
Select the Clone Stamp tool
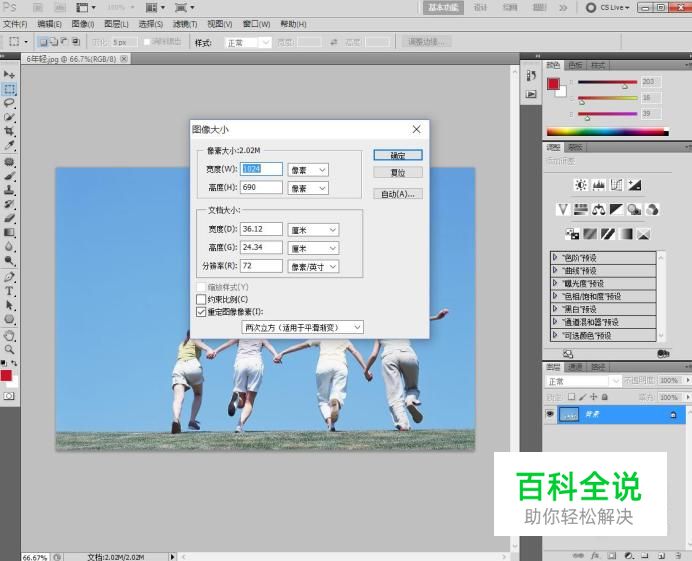[9, 190]
